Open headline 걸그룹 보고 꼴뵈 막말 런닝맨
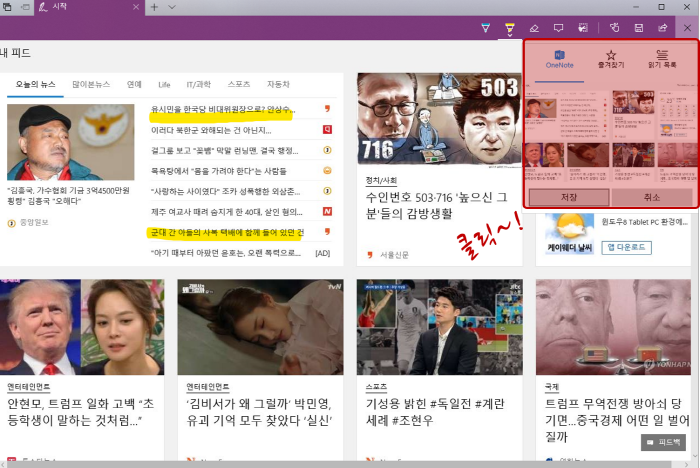The height and width of the screenshot is (468, 700). pyautogui.click(x=225, y=150)
